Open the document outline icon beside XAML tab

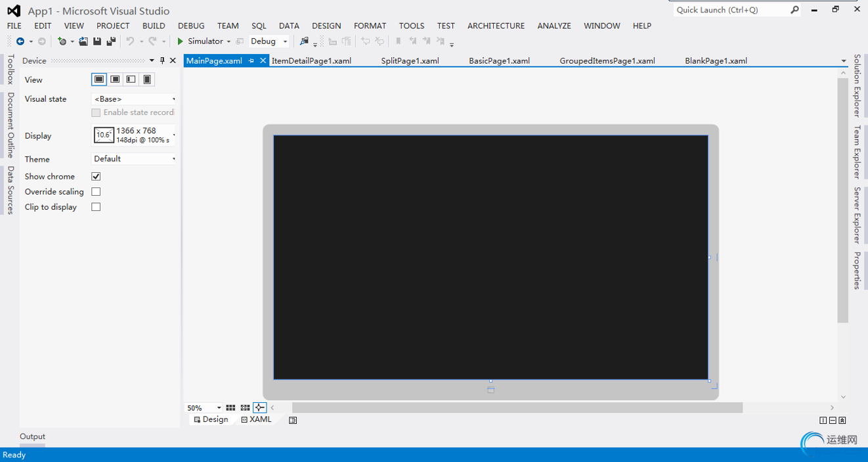tap(293, 420)
